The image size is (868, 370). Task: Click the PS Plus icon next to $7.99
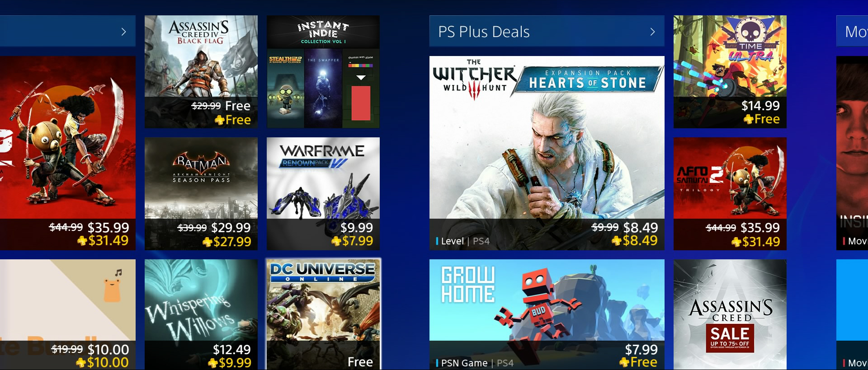click(336, 241)
